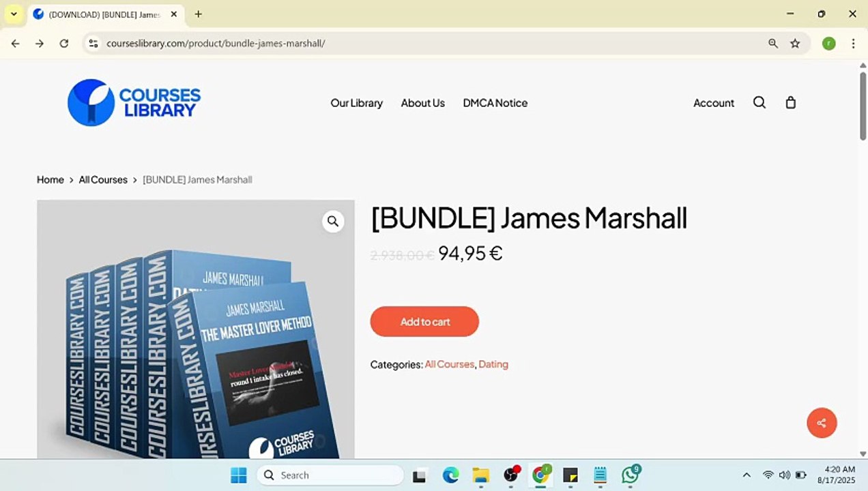868x491 pixels.
Task: Open Dating category link
Action: tap(493, 364)
